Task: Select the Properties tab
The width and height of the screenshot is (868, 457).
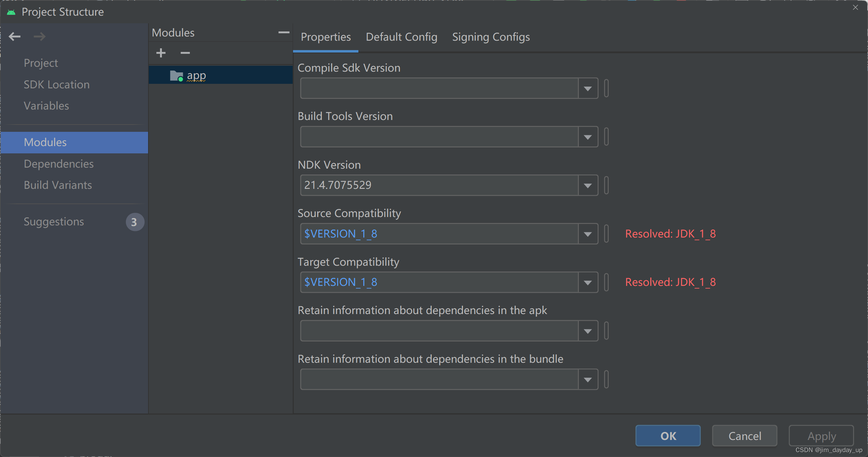Action: coord(325,36)
